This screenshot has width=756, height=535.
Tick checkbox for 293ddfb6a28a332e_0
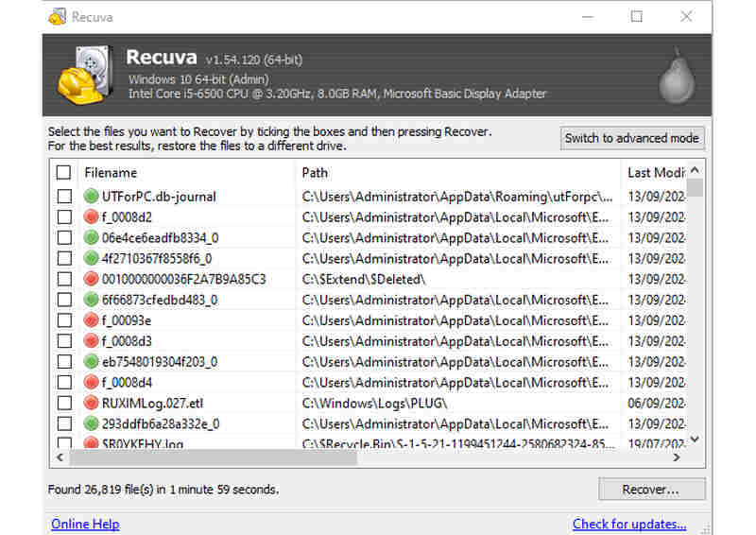click(64, 423)
